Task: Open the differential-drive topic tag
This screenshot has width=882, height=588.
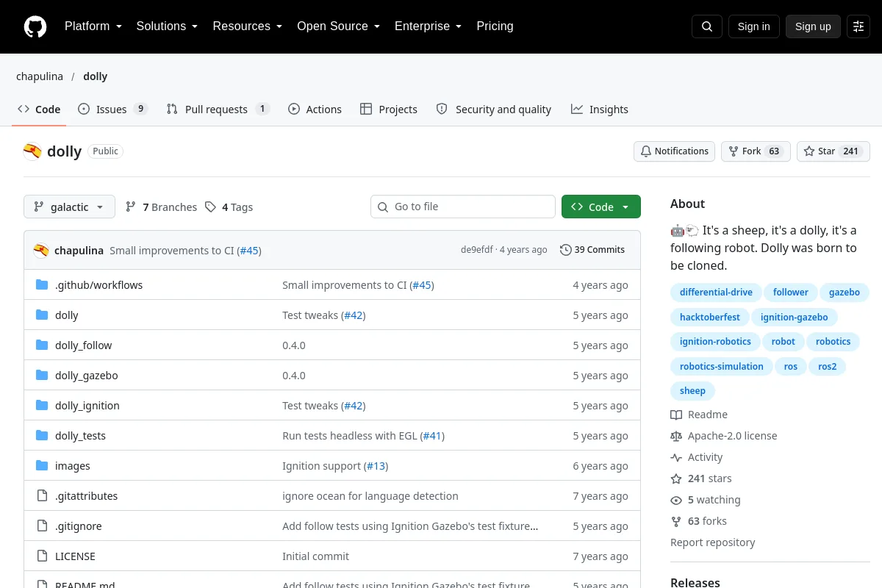Action: click(x=716, y=293)
